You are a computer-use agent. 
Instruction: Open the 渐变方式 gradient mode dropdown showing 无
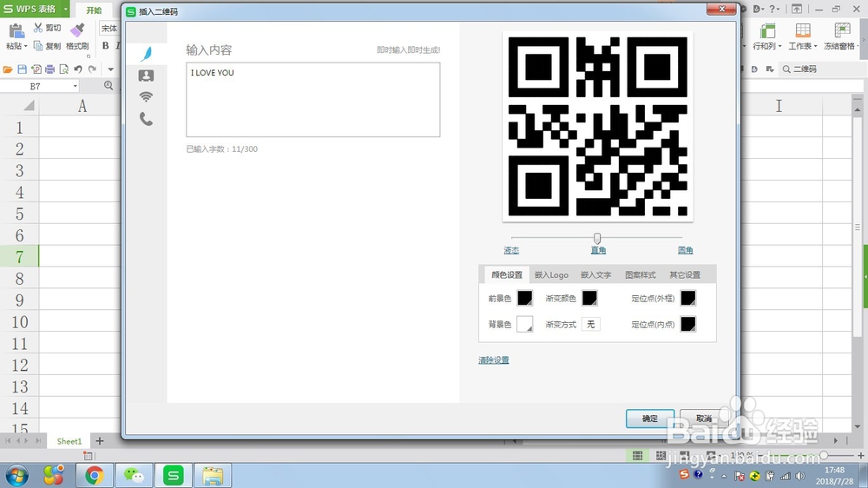[x=590, y=325]
